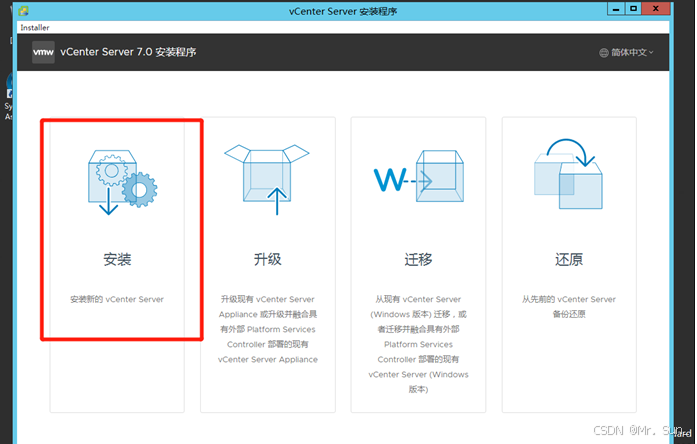Click the vCenter Server 7.0 安装程序 heading
697x444 pixels.
point(128,52)
